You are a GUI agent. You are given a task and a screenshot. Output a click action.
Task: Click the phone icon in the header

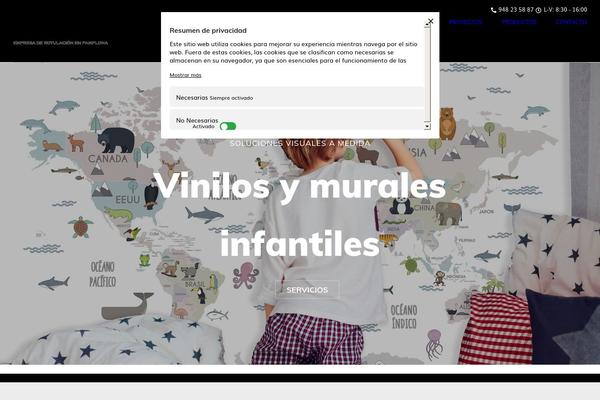(x=494, y=10)
